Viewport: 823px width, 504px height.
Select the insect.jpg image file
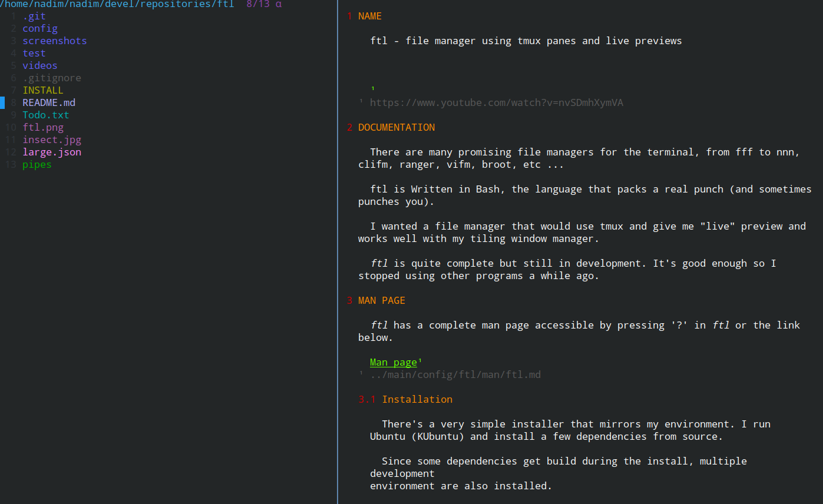[52, 140]
